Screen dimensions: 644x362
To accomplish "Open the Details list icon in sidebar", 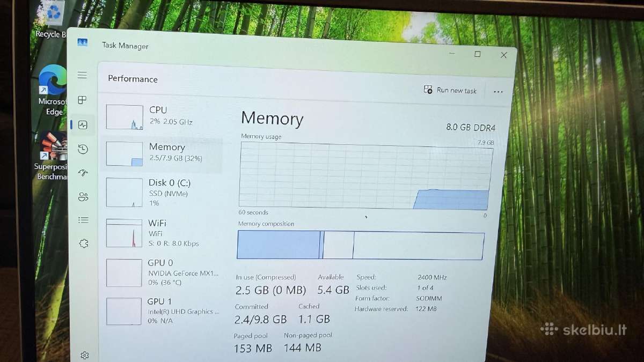I will [83, 220].
